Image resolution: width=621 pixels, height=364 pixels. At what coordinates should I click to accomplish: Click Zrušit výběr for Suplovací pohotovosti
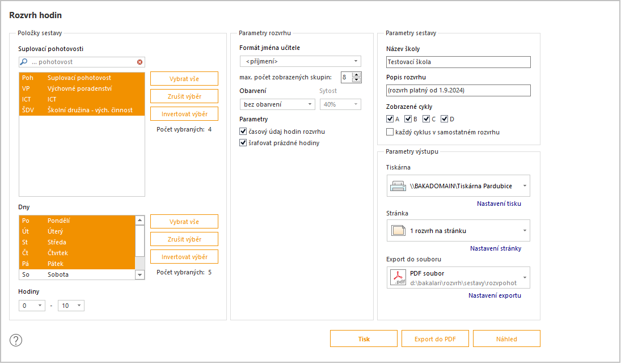184,96
